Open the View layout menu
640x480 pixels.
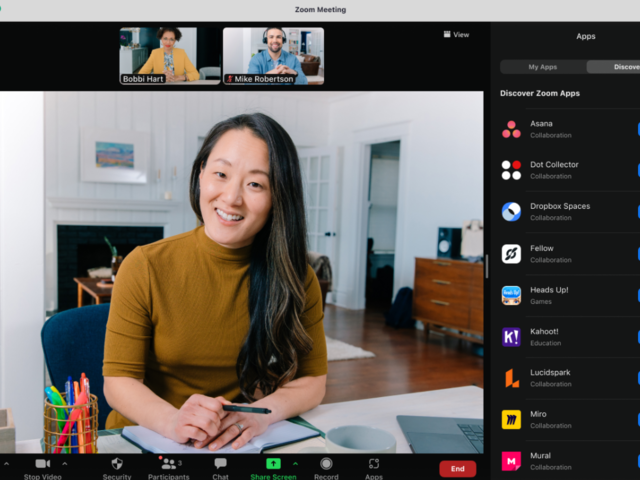click(456, 34)
